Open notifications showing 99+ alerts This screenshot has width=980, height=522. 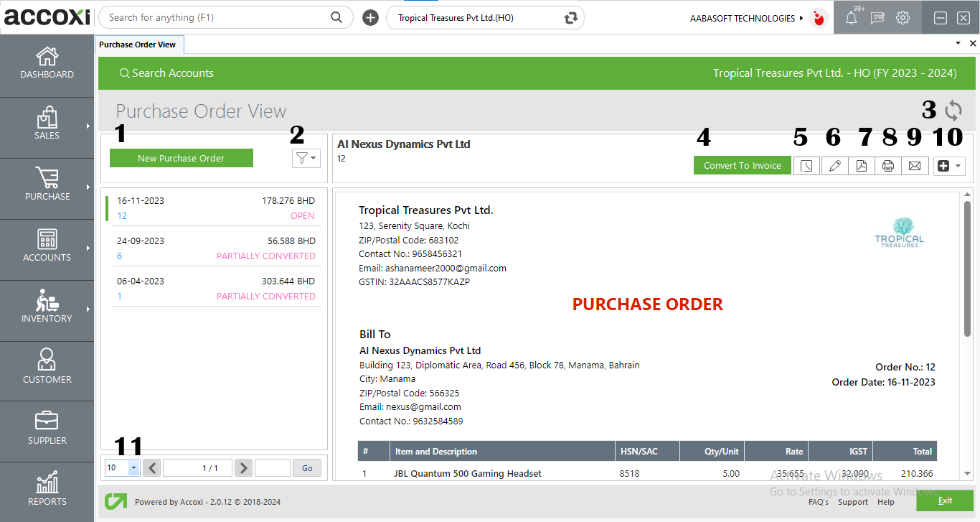click(851, 17)
